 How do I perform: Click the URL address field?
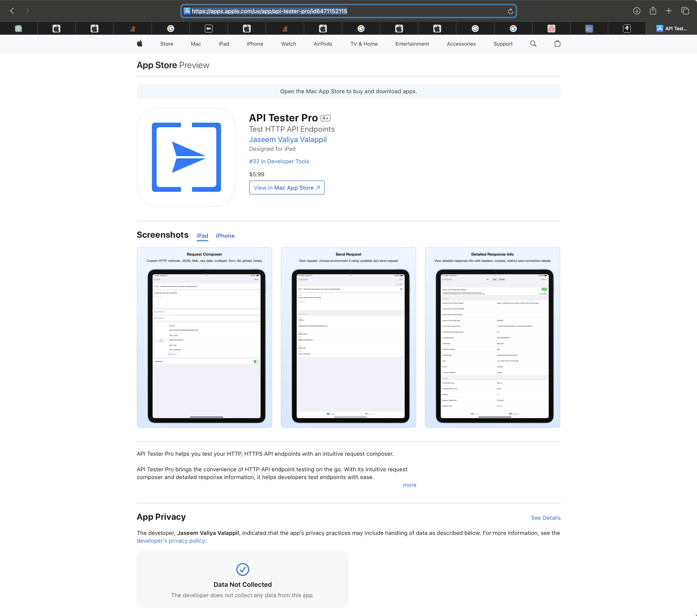coord(348,11)
